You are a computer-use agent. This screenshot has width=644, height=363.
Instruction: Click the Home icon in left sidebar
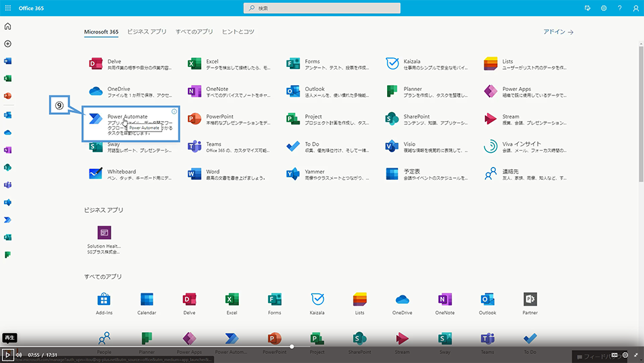click(8, 26)
